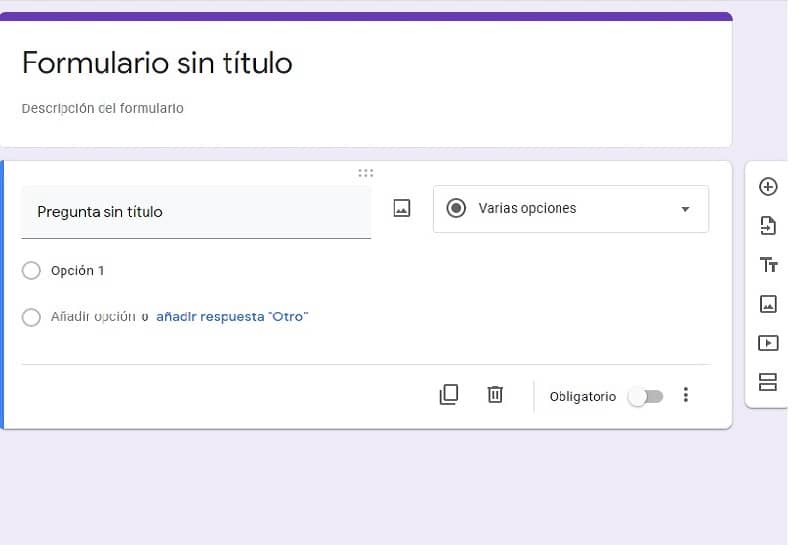Duplicate the question

[449, 395]
